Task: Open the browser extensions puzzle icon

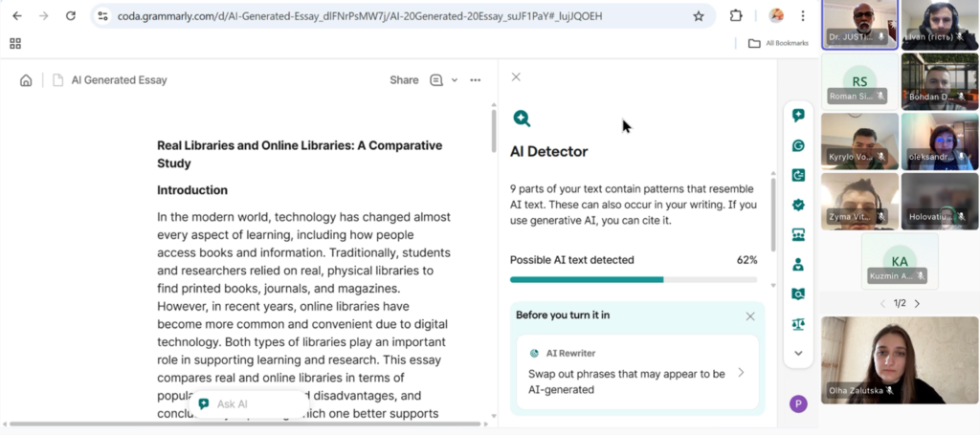Action: point(736,16)
